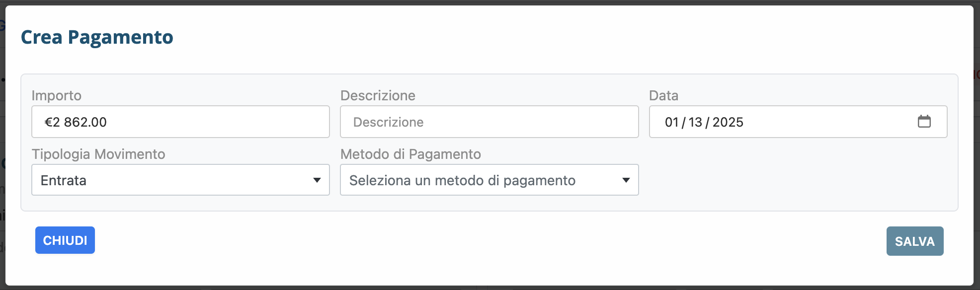This screenshot has height=290, width=980.
Task: Click the blank footer area between CHIUDI and SALVA
Action: (490, 241)
